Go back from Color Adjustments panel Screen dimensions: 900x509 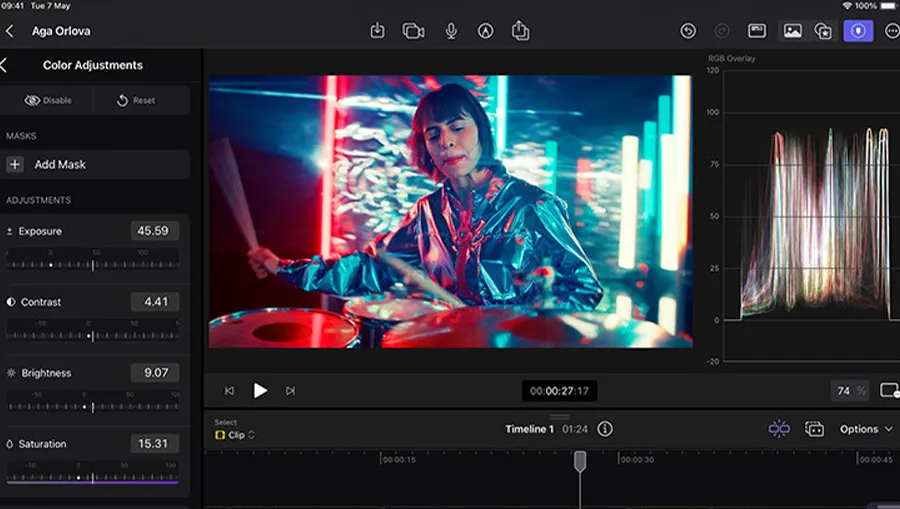pyautogui.click(x=3, y=65)
